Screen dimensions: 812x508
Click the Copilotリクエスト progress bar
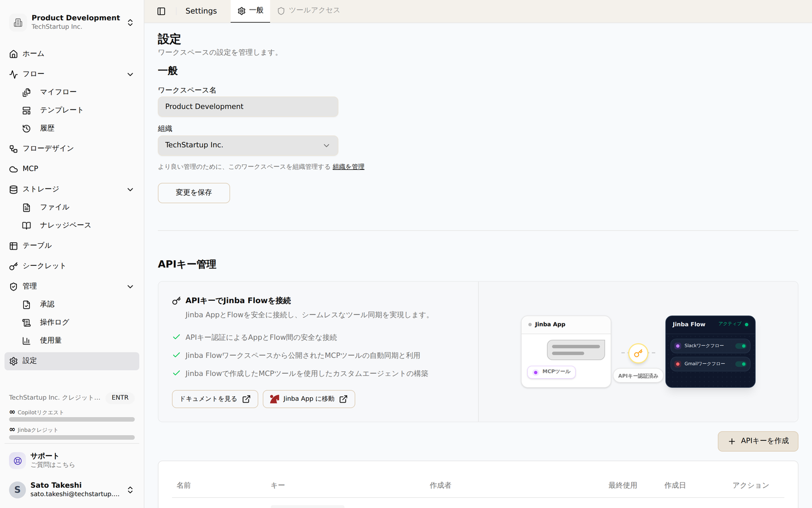click(72, 419)
